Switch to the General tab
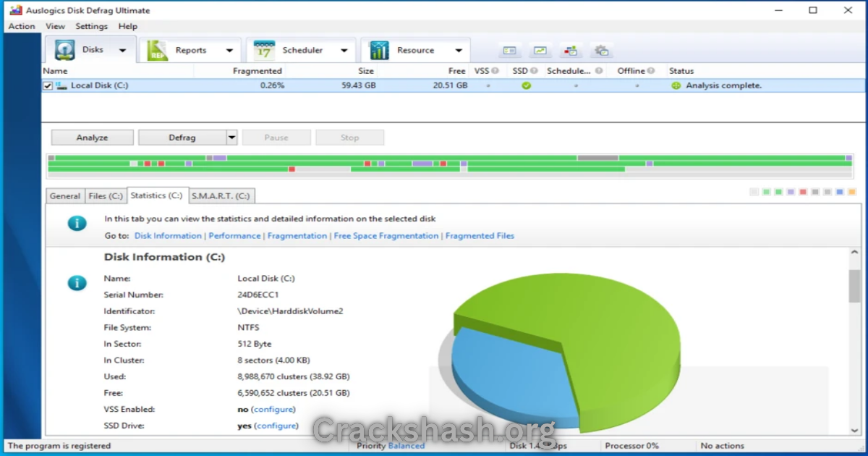 coord(65,196)
